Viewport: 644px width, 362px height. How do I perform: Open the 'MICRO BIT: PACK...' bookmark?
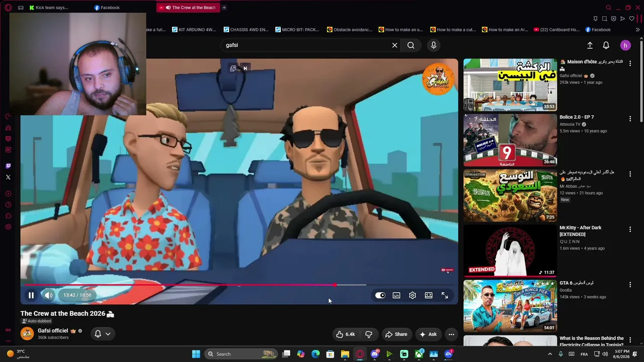coord(297,30)
